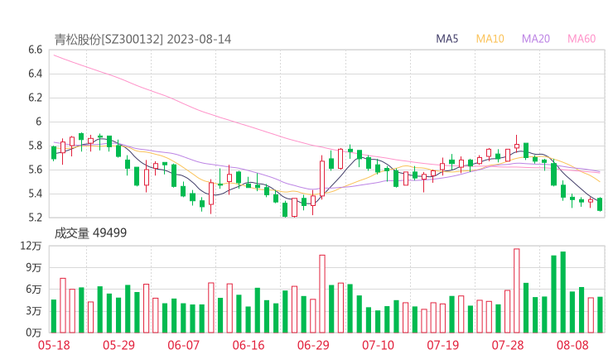Click the chart title 青松股份[SZ300132] 2023-08-14
This screenshot has width=613, height=364.
tap(142, 40)
